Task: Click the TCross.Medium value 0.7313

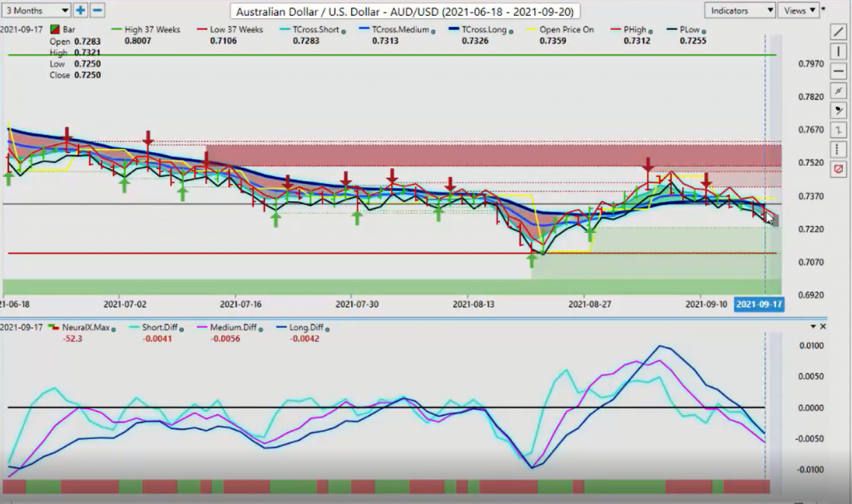Action: click(385, 41)
